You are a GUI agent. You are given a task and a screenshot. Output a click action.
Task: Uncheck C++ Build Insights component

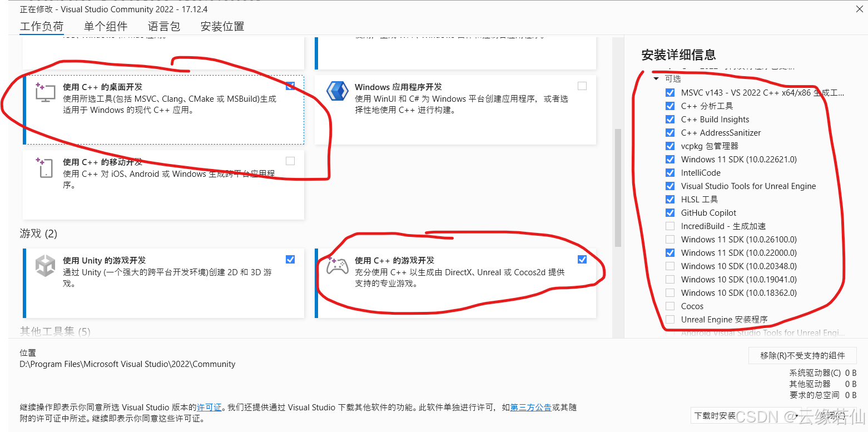coord(670,119)
